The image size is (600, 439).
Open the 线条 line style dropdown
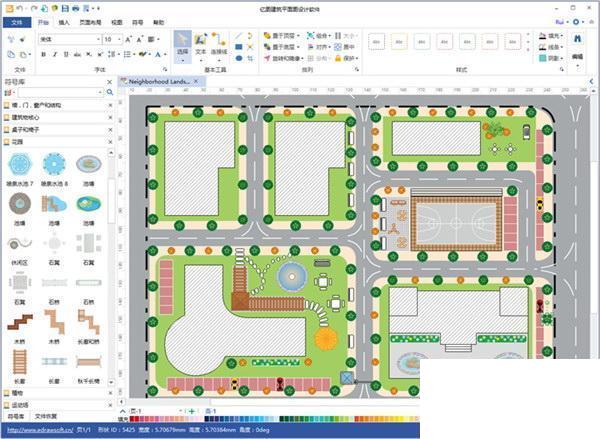click(x=551, y=47)
